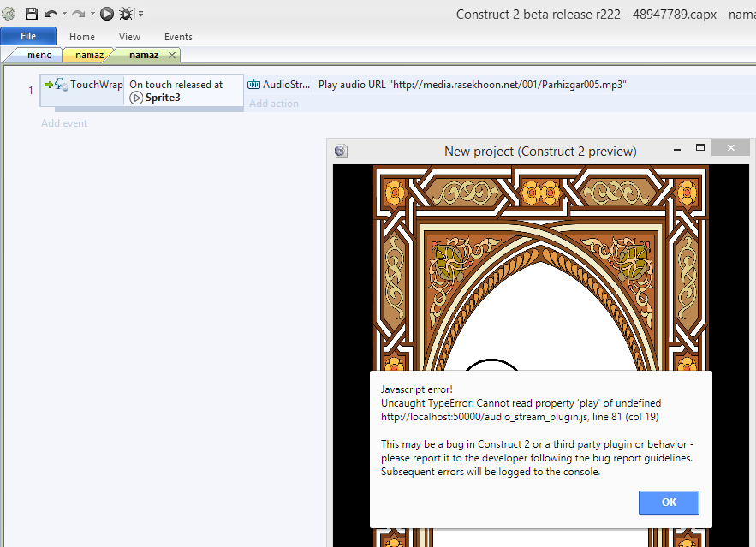
Task: Select the 'On touch released at' condition
Action: click(x=176, y=85)
